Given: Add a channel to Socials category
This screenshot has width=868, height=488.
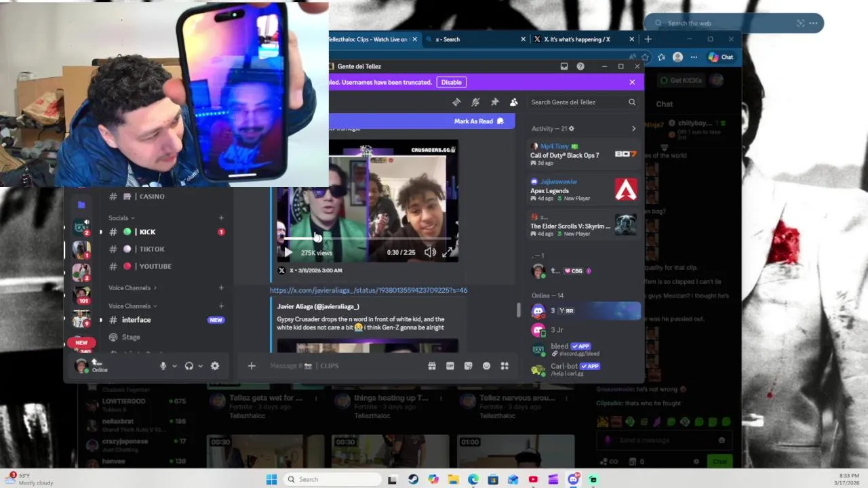Looking at the screenshot, I should (x=221, y=218).
